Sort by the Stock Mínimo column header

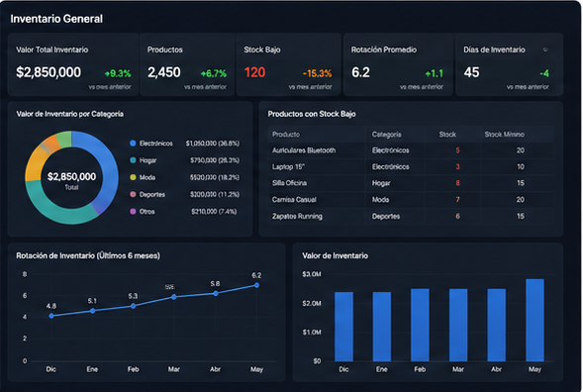[504, 135]
